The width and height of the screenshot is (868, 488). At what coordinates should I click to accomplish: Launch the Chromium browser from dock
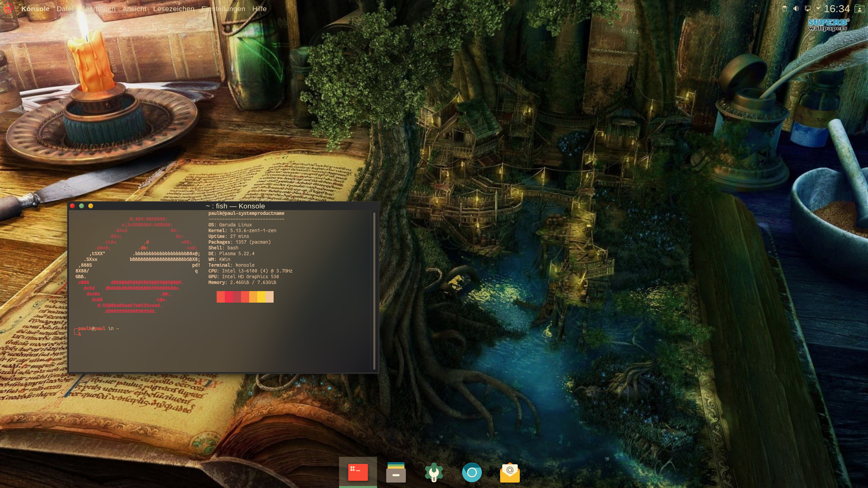click(472, 472)
